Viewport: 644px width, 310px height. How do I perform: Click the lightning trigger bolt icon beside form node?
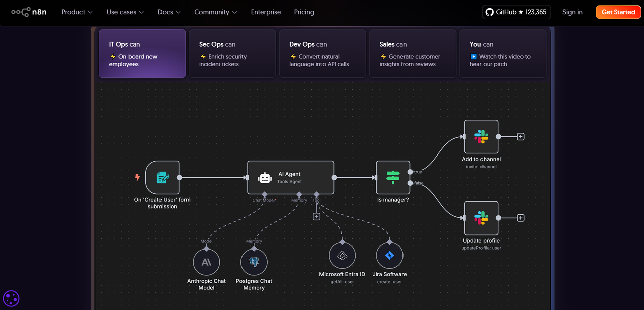point(137,177)
